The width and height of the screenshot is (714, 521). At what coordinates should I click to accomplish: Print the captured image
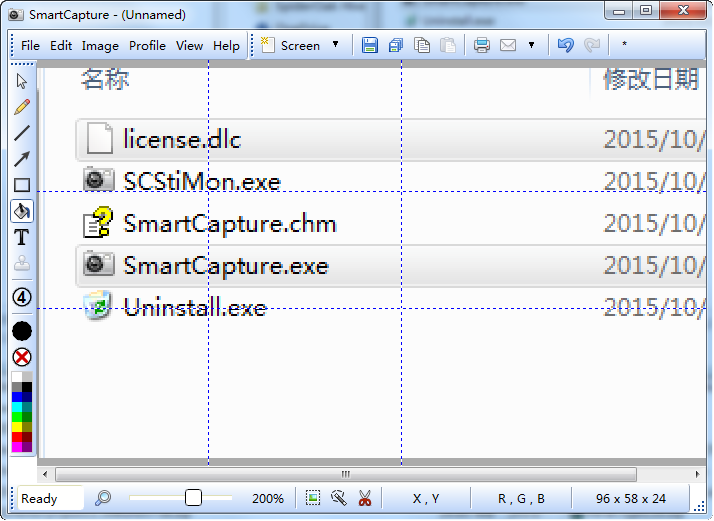481,45
